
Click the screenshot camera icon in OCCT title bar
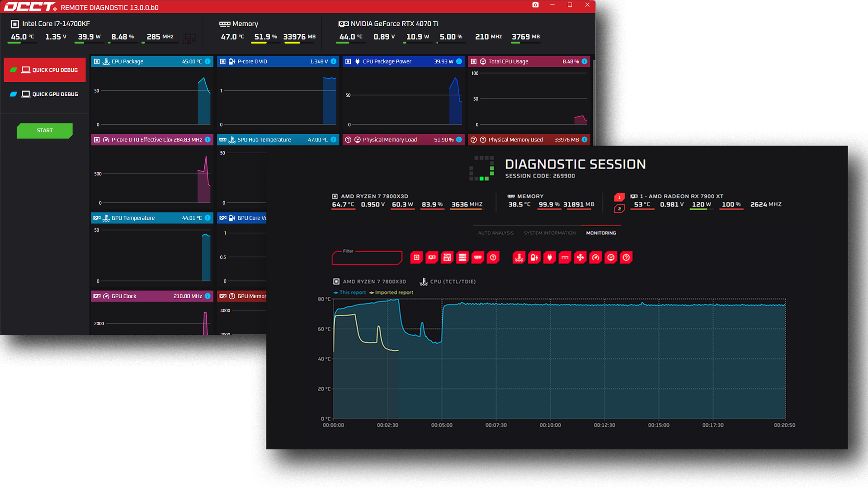tap(535, 5)
